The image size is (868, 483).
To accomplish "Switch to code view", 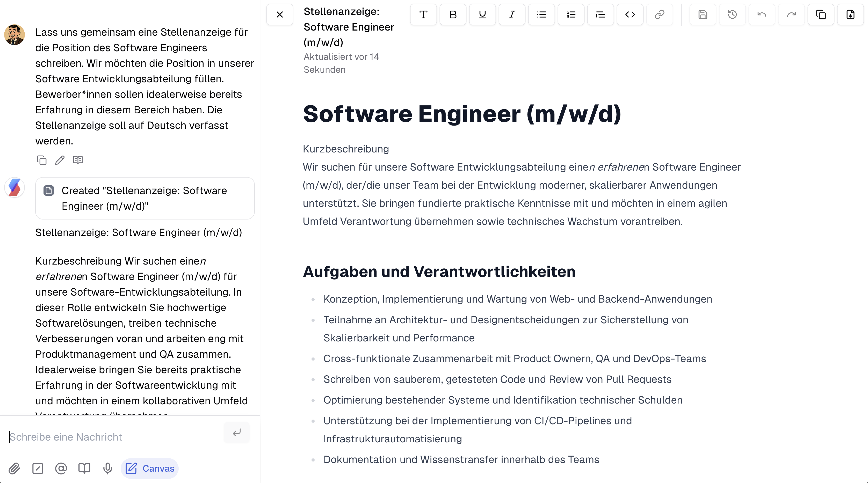I will pyautogui.click(x=630, y=14).
